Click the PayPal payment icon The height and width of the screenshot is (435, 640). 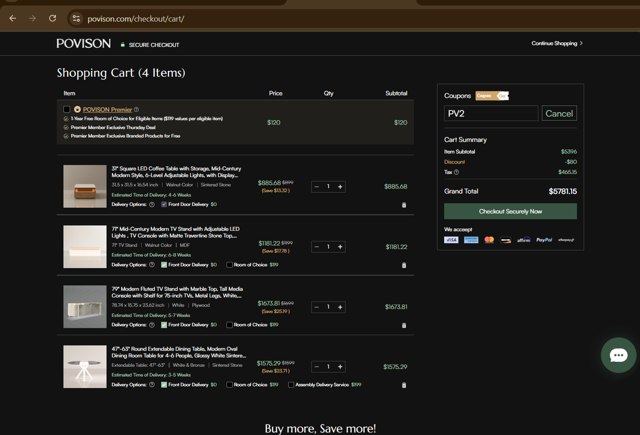pos(544,240)
